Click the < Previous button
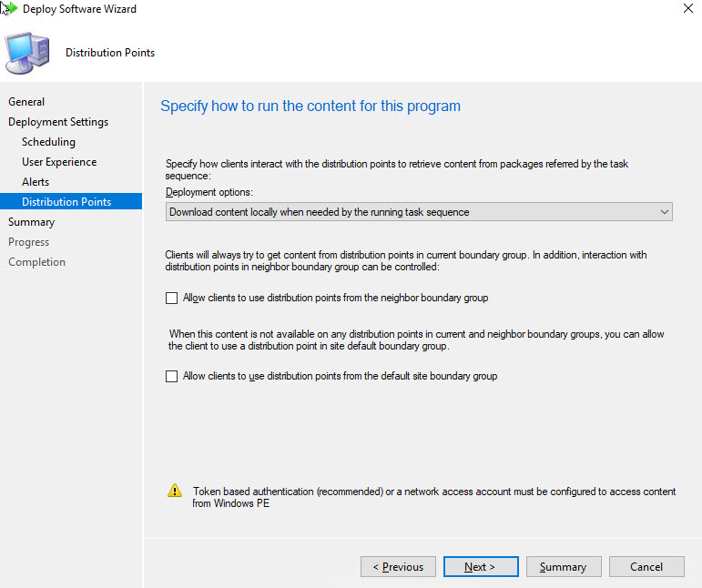Image resolution: width=702 pixels, height=588 pixels. 398,567
